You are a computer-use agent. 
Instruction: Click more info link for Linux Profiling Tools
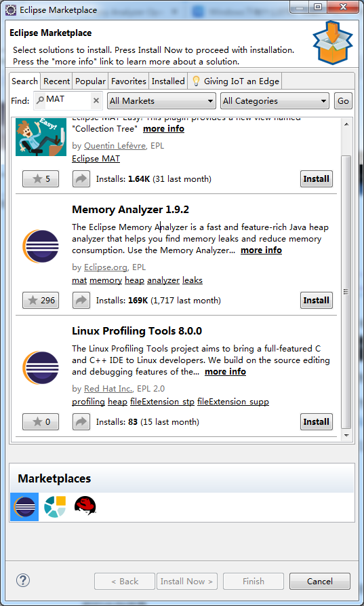coord(226,371)
